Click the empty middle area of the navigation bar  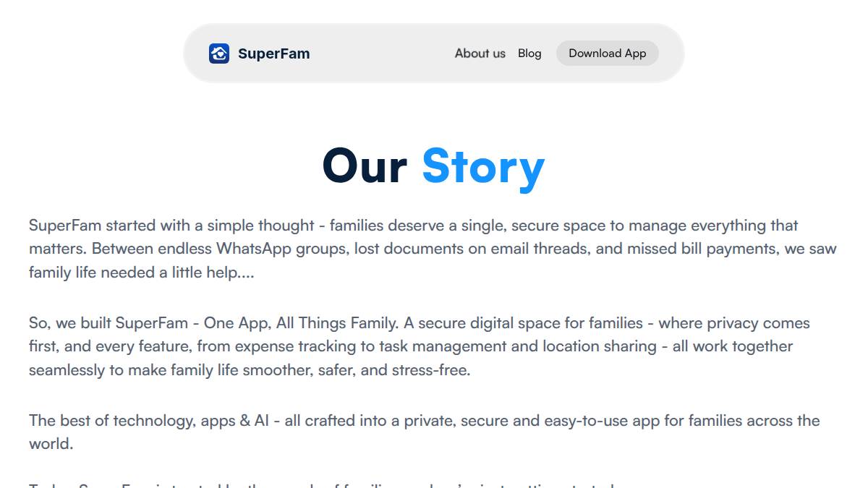pos(380,53)
